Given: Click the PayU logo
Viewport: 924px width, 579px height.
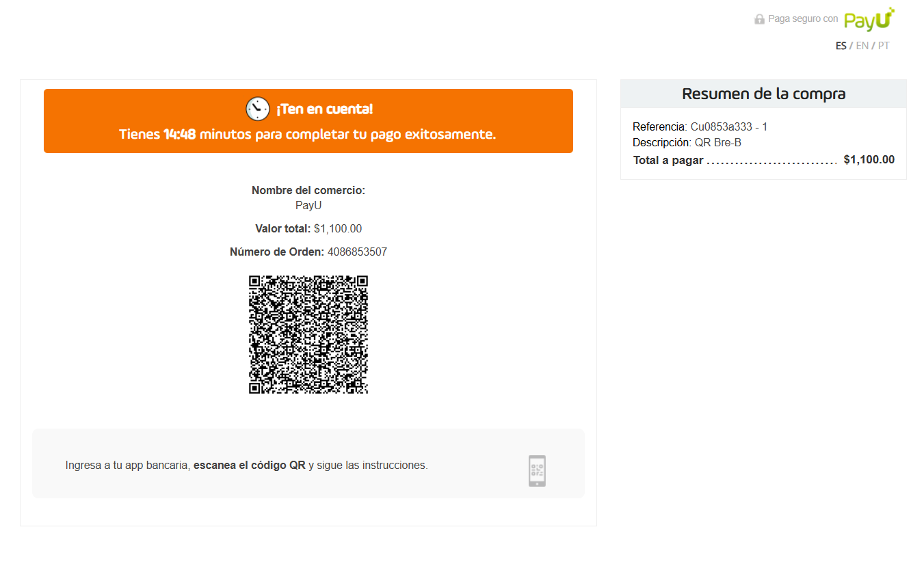Looking at the screenshot, I should pos(869,19).
